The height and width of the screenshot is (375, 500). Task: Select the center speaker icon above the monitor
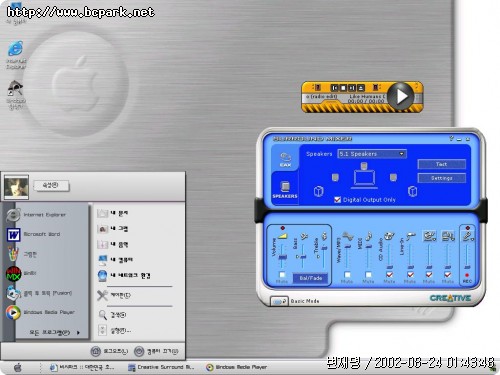click(x=364, y=166)
